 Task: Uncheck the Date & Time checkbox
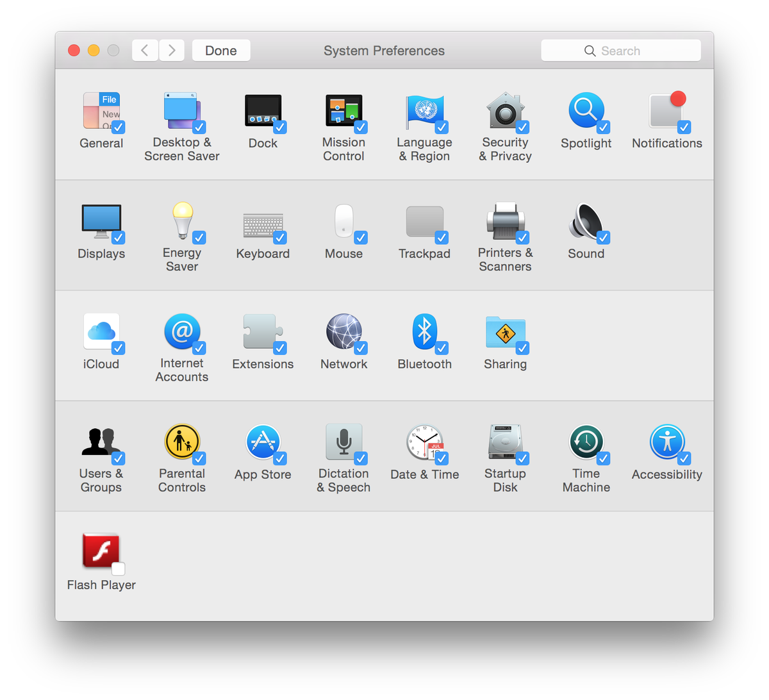click(442, 458)
